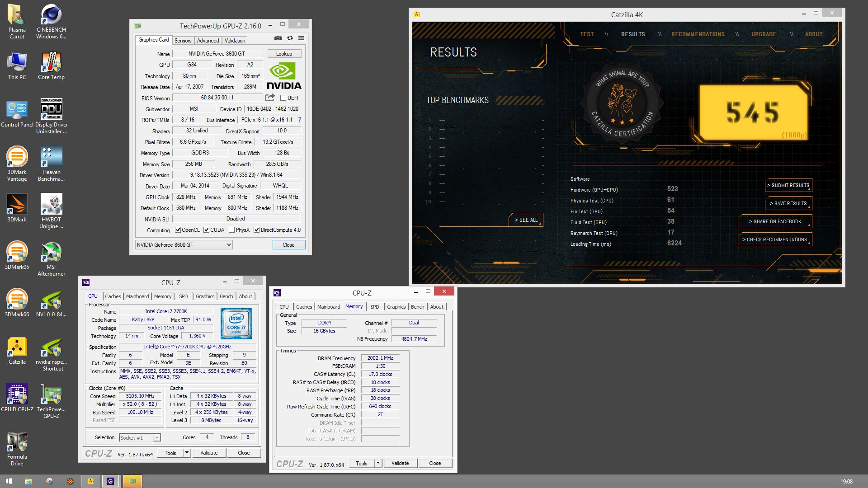Launch CINEBENCH Windows 64 shortcut
Image resolution: width=868 pixels, height=488 pixels.
pos(51,22)
